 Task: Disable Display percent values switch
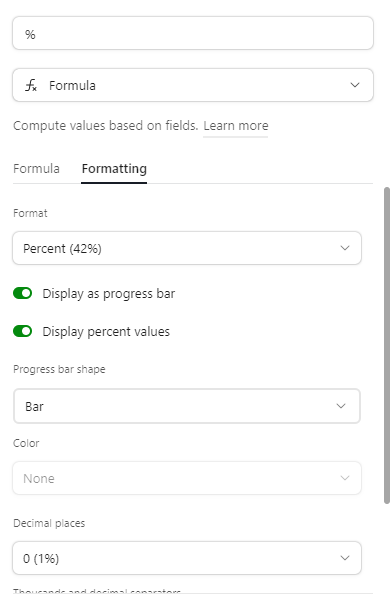click(x=22, y=332)
